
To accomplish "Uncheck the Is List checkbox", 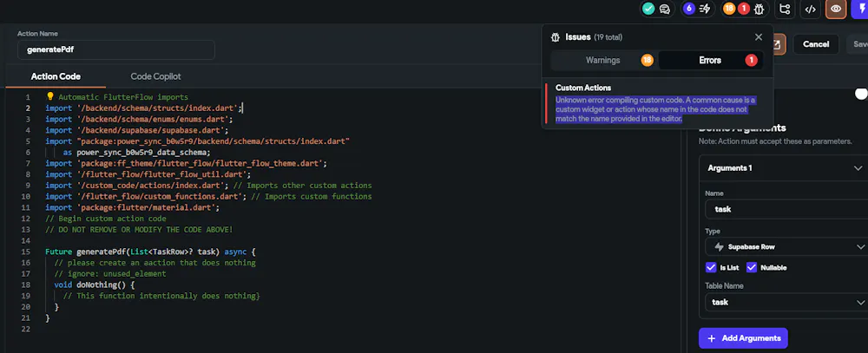I will [711, 267].
